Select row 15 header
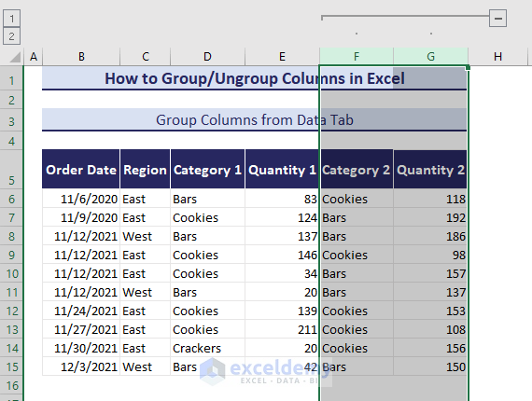 pos(11,366)
